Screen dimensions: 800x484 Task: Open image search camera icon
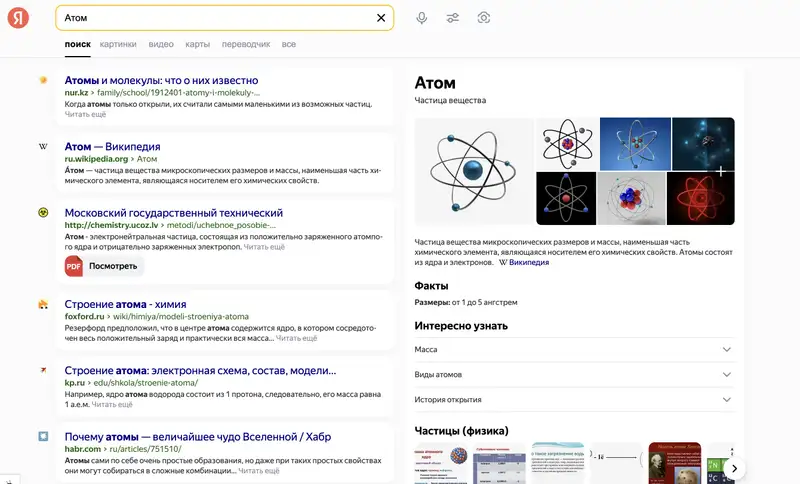tap(484, 18)
